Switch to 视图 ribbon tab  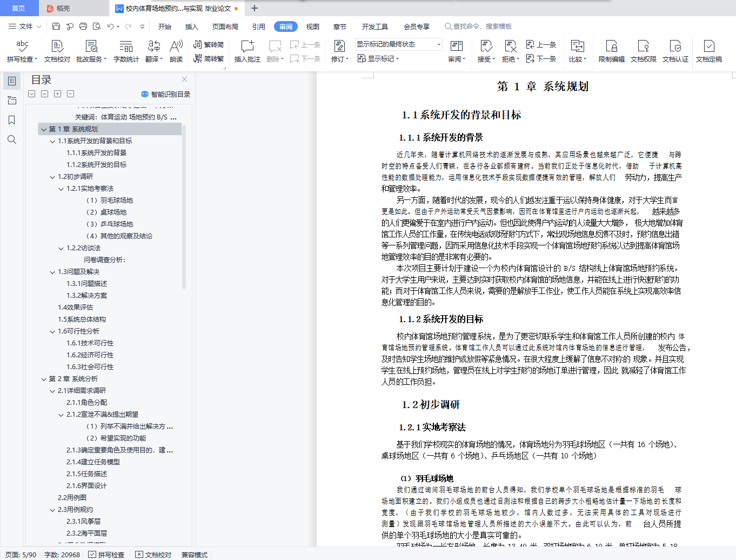tap(313, 26)
